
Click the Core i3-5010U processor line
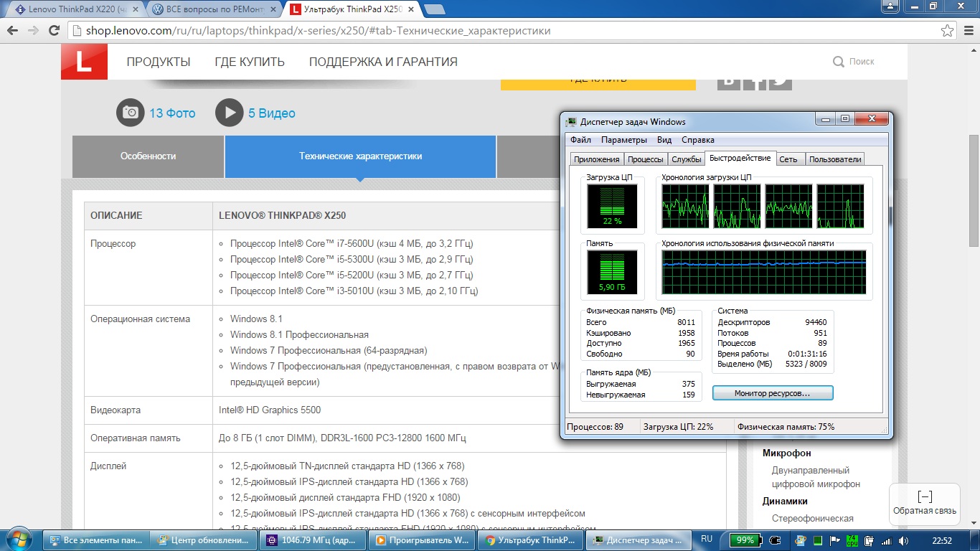(354, 291)
